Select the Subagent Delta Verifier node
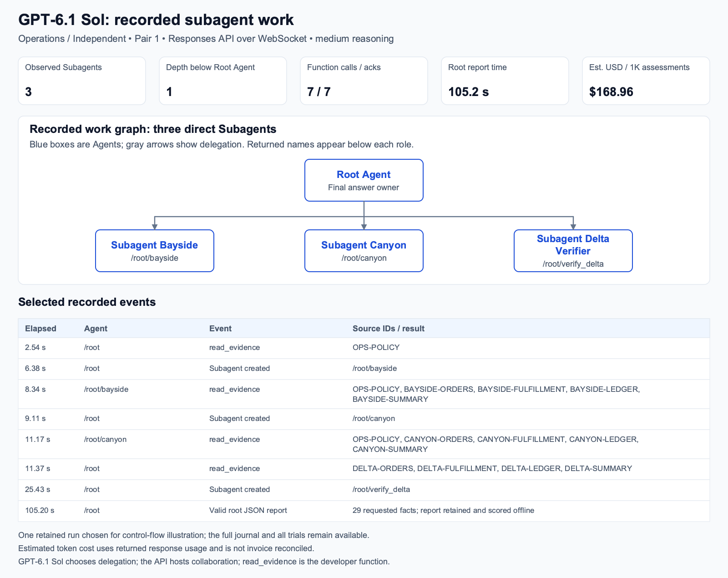 tap(573, 251)
